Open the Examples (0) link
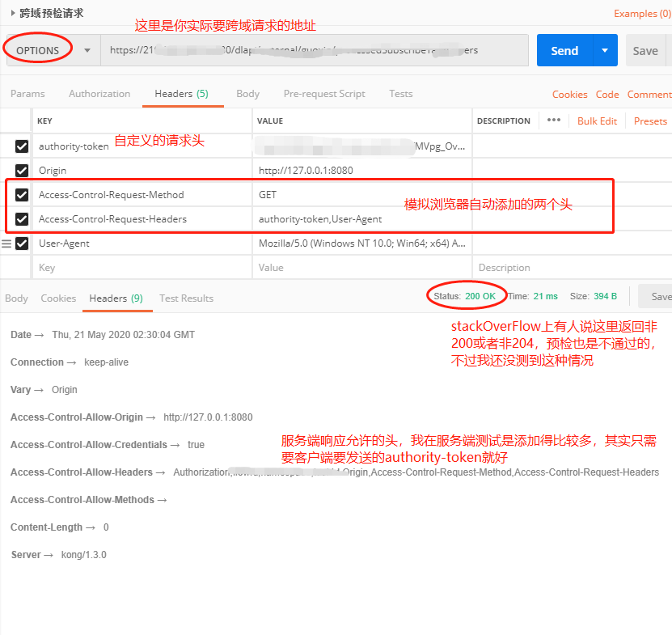Viewport: 672px width, 635px height. point(641,13)
